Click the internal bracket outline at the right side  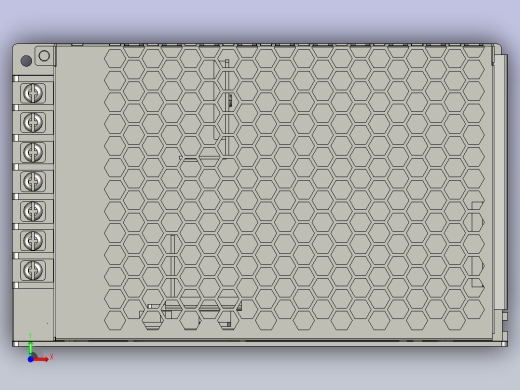coord(478,244)
